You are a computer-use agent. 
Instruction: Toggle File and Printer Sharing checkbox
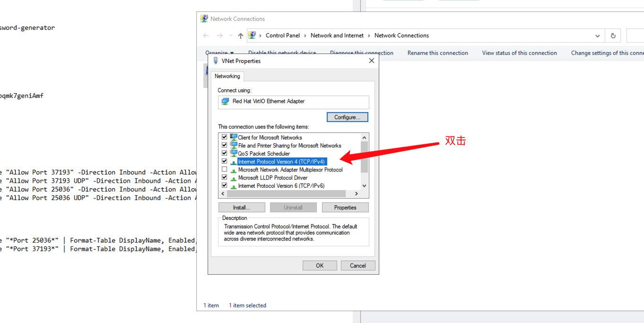click(225, 145)
